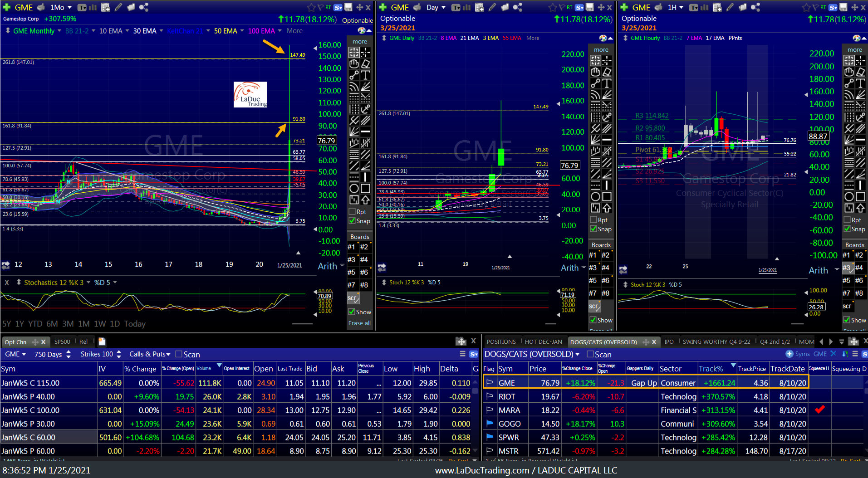Image resolution: width=868 pixels, height=478 pixels.
Task: Expand the 50 EMA indicator dropdown
Action: (x=242, y=31)
